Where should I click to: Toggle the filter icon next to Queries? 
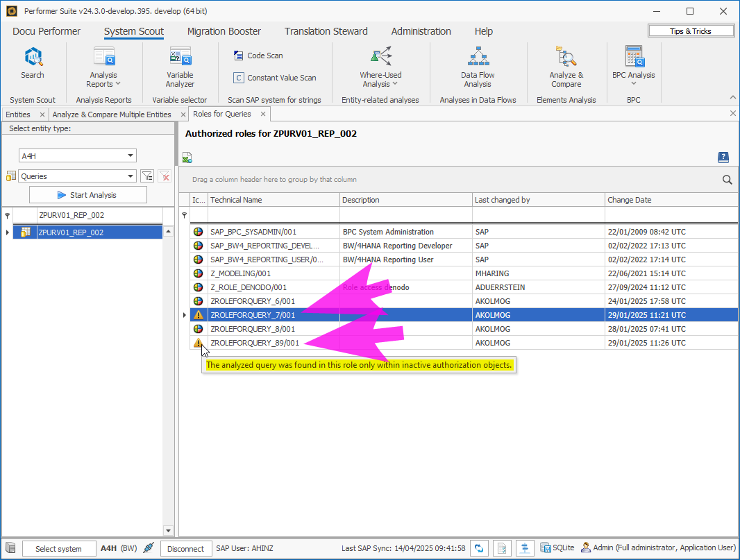click(x=147, y=176)
